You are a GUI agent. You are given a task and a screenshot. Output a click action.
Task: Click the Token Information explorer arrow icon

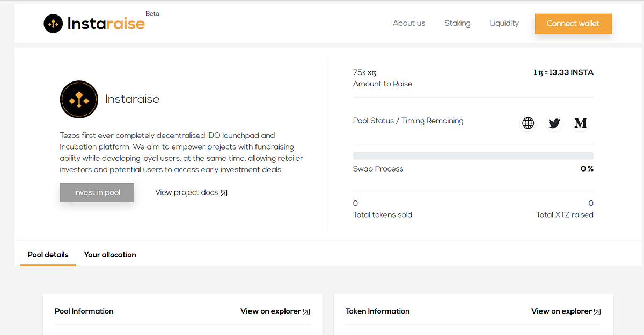597,311
